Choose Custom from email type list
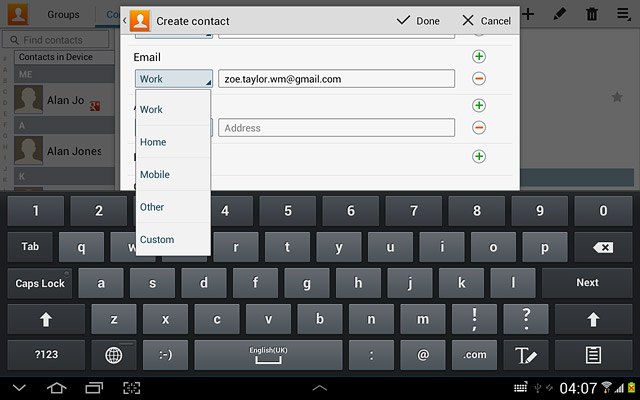The width and height of the screenshot is (640, 400). point(173,239)
